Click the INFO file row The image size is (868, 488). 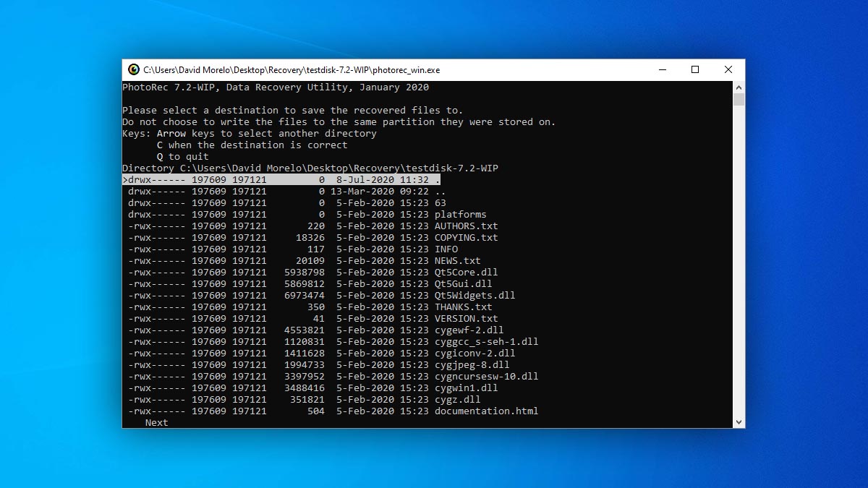click(x=293, y=249)
